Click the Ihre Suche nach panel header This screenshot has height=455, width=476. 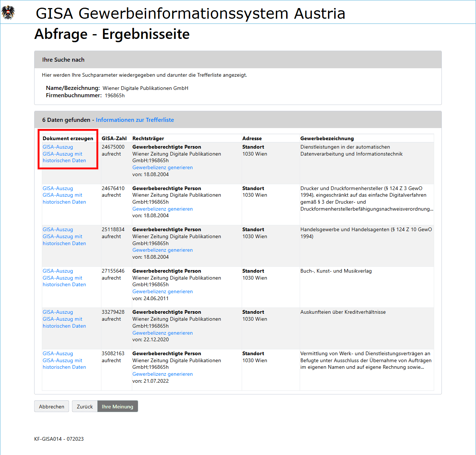click(238, 60)
